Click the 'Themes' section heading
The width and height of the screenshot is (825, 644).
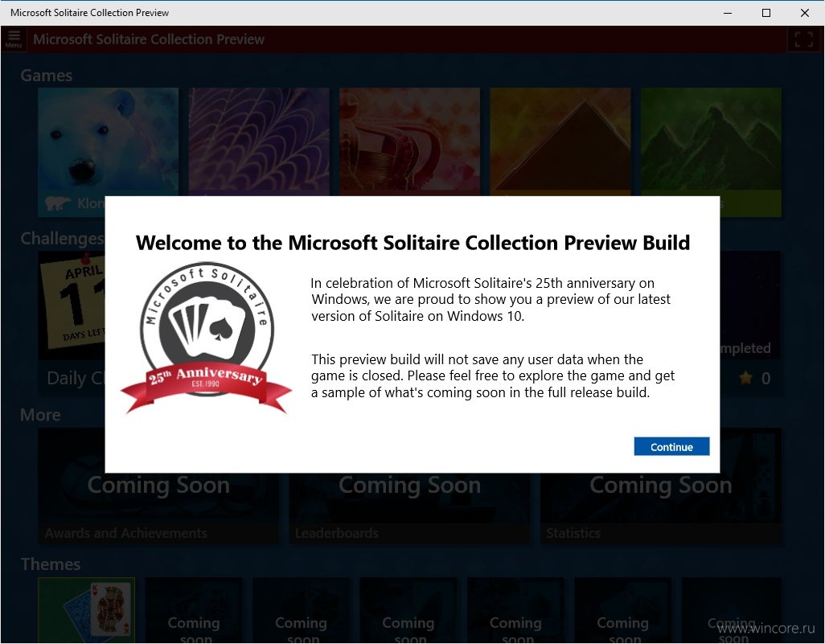[x=51, y=564]
